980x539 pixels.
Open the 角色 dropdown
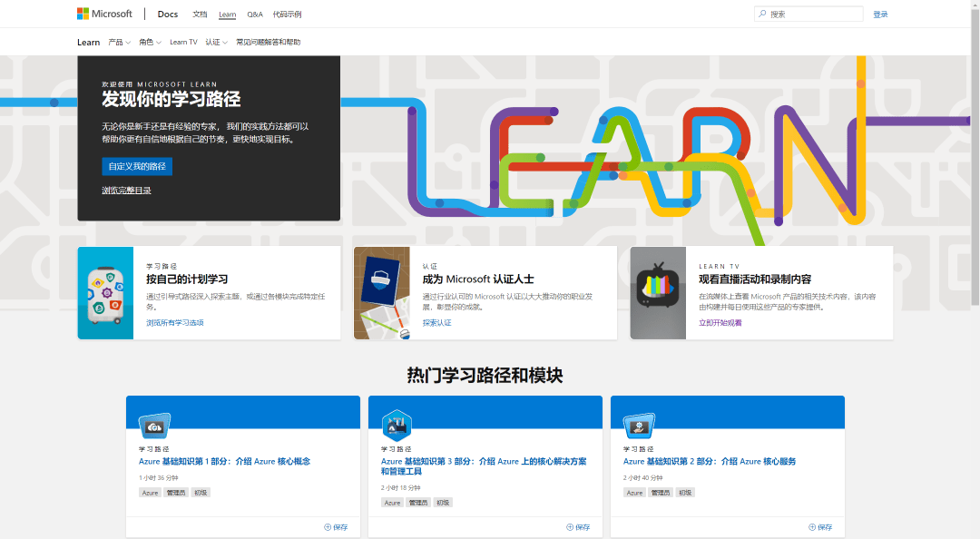[x=150, y=42]
